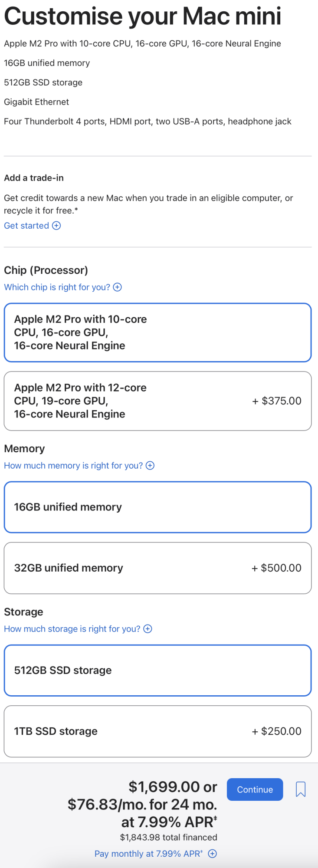318x868 pixels.
Task: Click plus icon beside Get started
Action: pyautogui.click(x=56, y=226)
